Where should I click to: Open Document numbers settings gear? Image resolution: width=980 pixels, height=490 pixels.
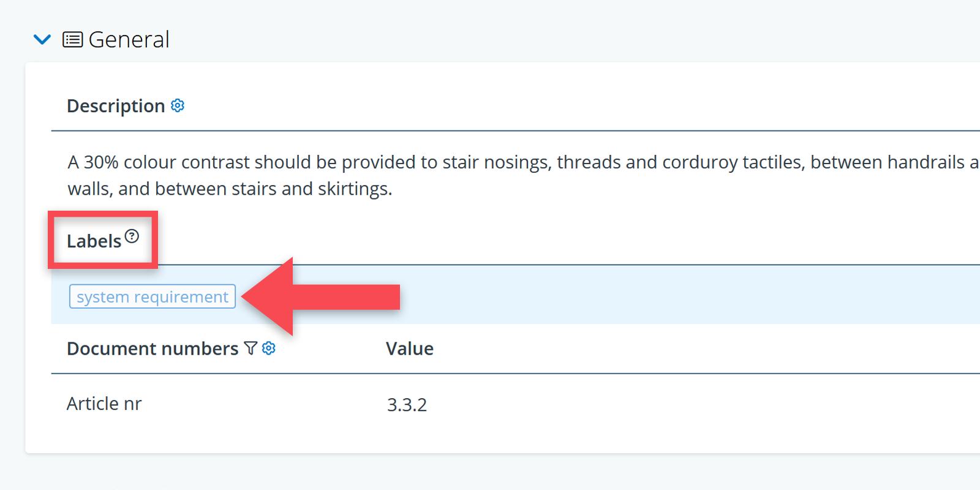click(x=269, y=348)
